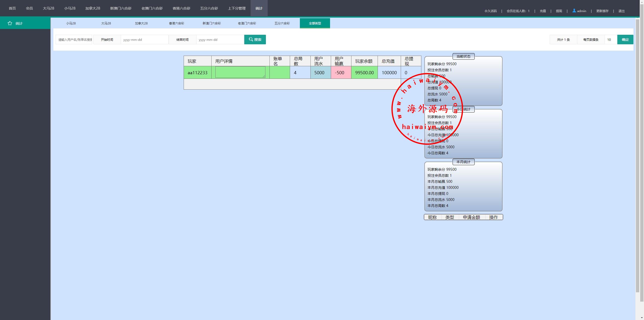Click the magnifier search icon
Viewport: 644px width, 320px height.
251,39
